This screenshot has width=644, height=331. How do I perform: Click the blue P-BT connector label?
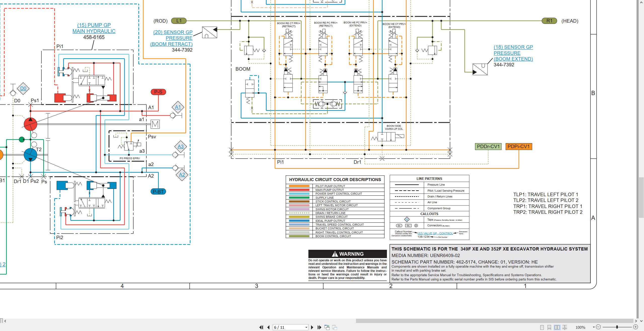[158, 192]
